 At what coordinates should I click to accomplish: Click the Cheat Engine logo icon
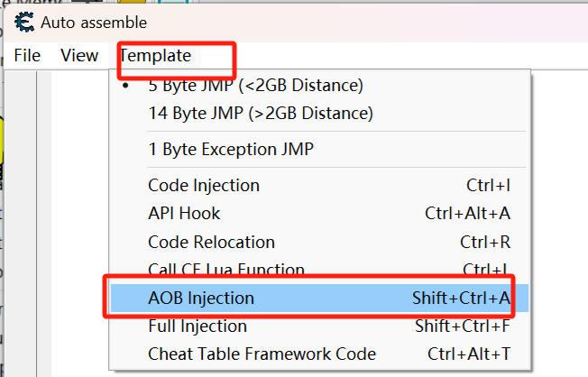(24, 23)
